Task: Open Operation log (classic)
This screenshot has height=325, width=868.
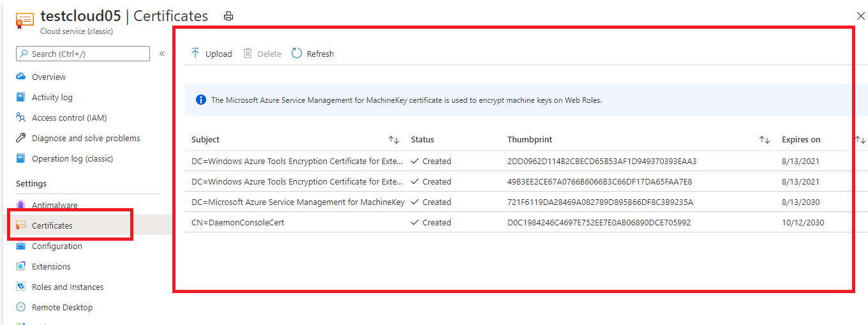Action: coord(72,158)
